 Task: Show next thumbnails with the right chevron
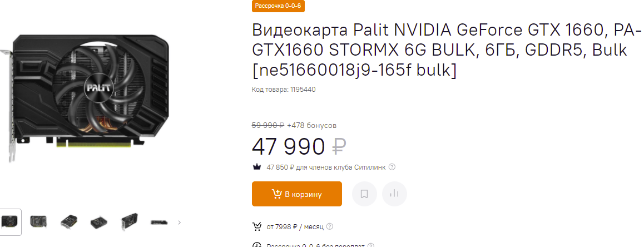point(179,223)
